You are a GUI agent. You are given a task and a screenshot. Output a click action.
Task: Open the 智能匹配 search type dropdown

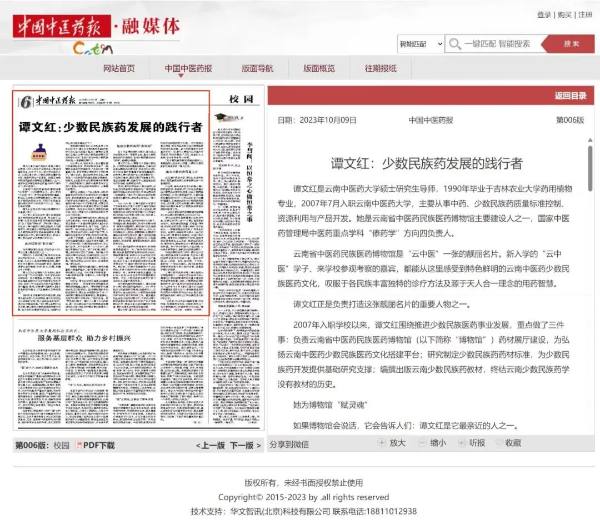420,44
